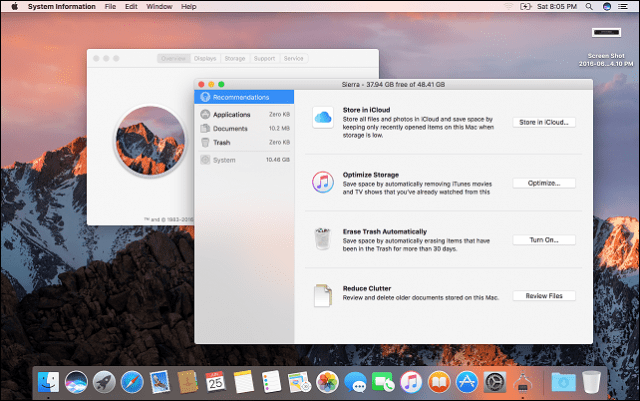The width and height of the screenshot is (640, 401).
Task: Click the Wi-Fi icon in menu bar
Action: coord(509,7)
